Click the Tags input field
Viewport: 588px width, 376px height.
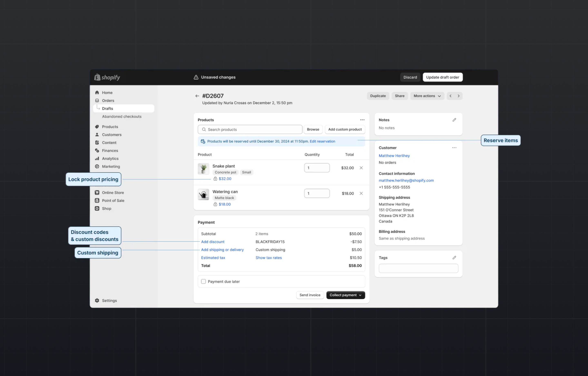418,268
